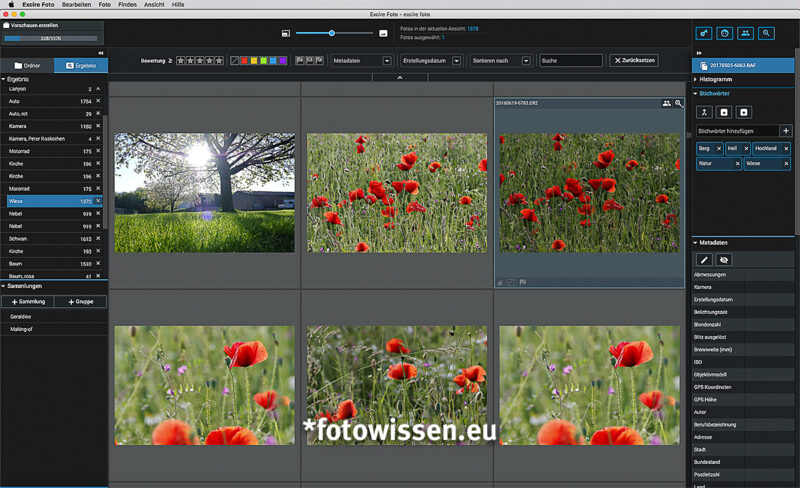Click the + Gruppe button
Image resolution: width=800 pixels, height=488 pixels.
(x=81, y=302)
